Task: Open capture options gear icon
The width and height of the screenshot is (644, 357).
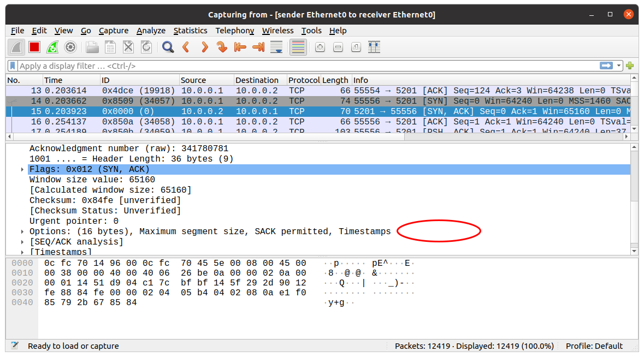Action: point(70,47)
